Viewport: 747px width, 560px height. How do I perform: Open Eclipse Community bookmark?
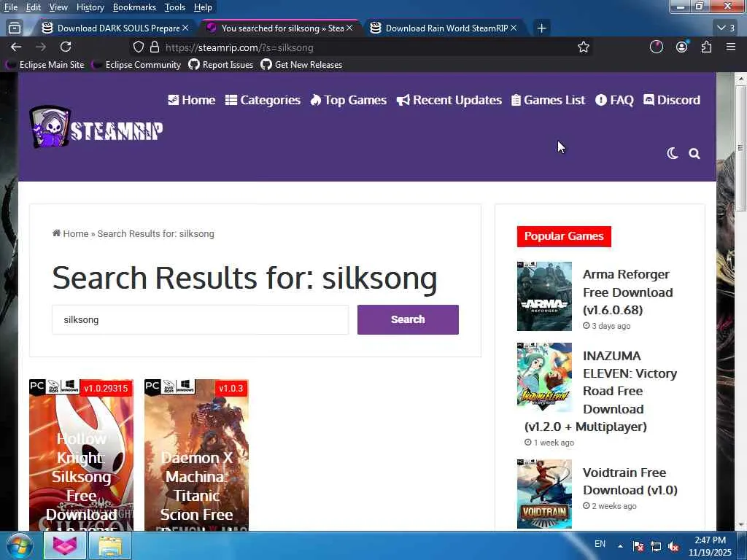tap(136, 65)
